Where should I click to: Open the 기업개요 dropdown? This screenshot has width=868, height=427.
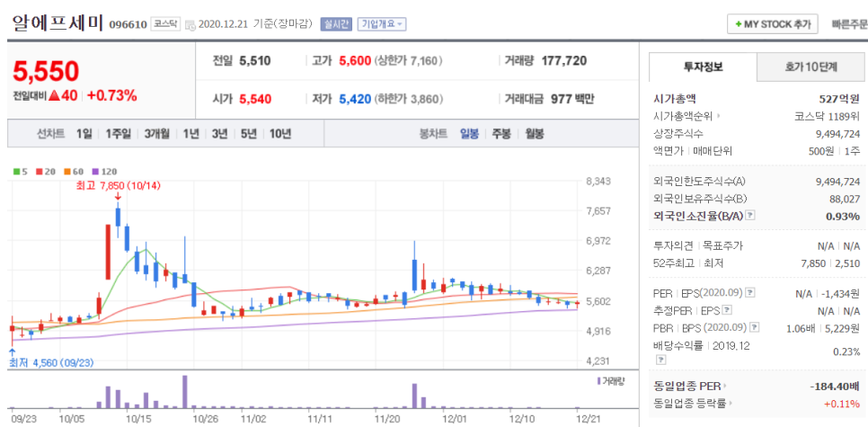(x=383, y=24)
